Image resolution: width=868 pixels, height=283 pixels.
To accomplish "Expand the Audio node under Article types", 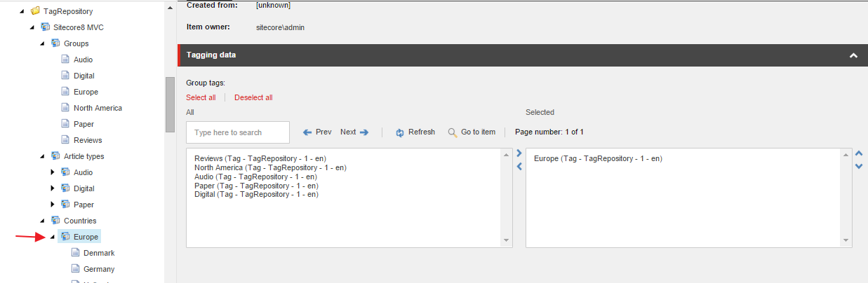I will point(52,172).
